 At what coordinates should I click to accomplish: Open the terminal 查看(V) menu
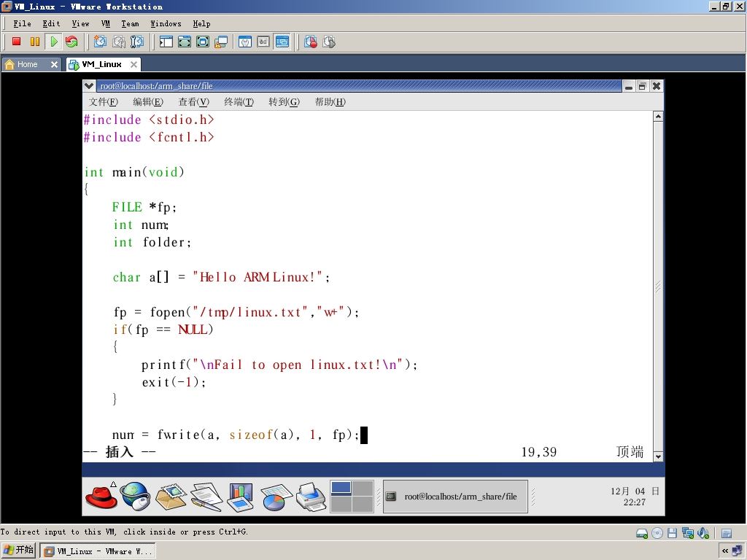point(193,102)
